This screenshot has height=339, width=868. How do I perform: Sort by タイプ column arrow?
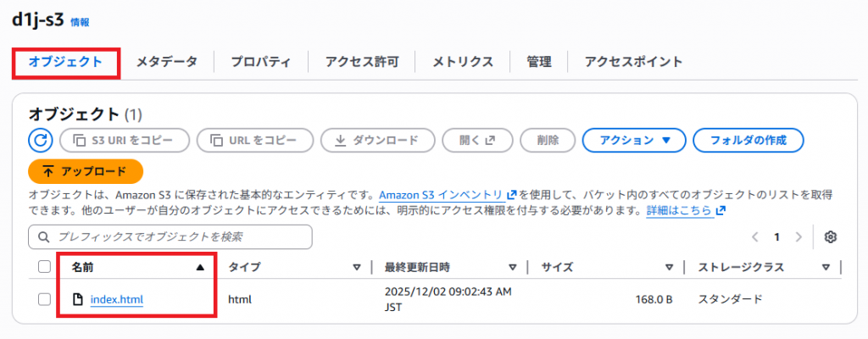(357, 268)
